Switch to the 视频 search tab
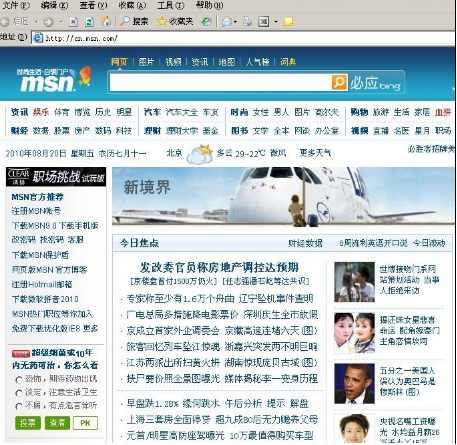The height and width of the screenshot is (445, 457). click(x=173, y=62)
